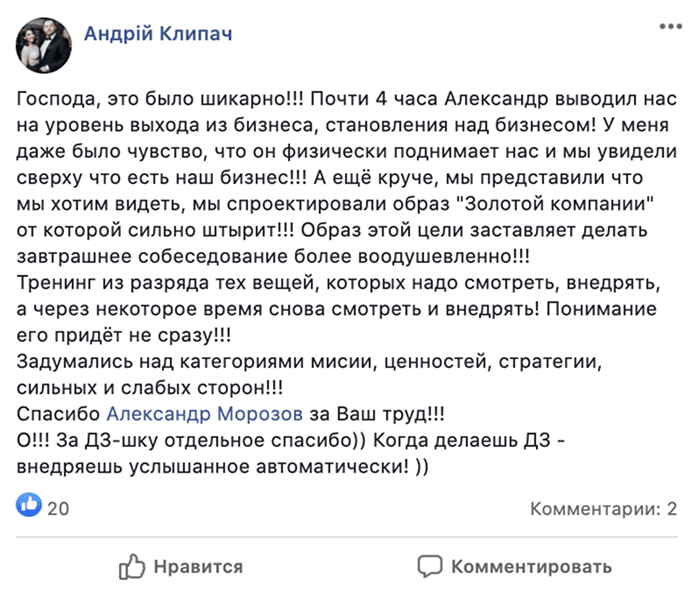Screen dimensions: 692x594
Task: Click the speech bubble comment icon
Action: click(x=429, y=566)
